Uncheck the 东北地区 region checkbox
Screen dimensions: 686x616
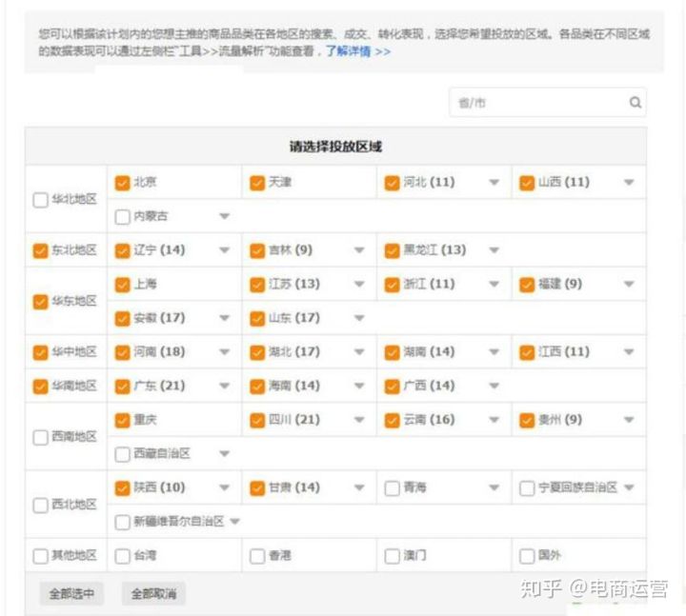40,250
